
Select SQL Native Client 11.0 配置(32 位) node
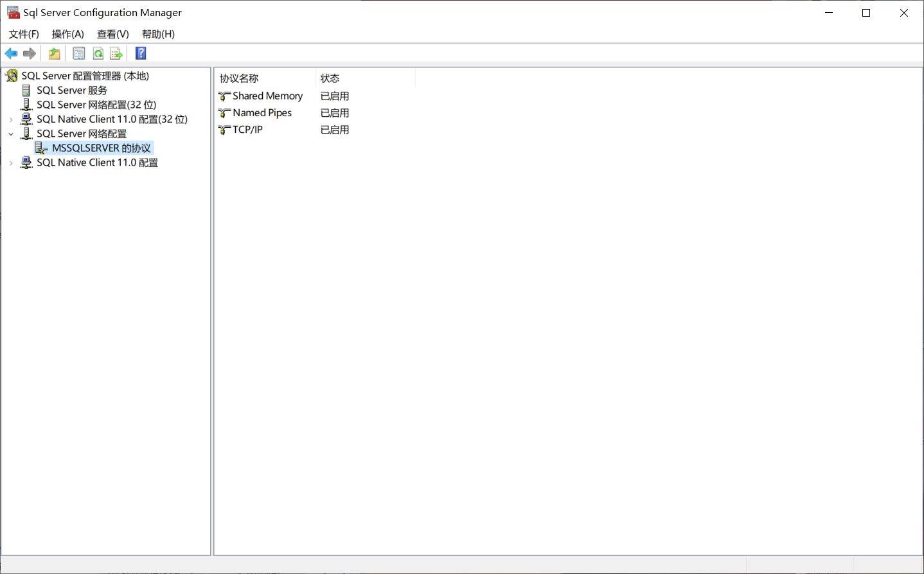[112, 119]
